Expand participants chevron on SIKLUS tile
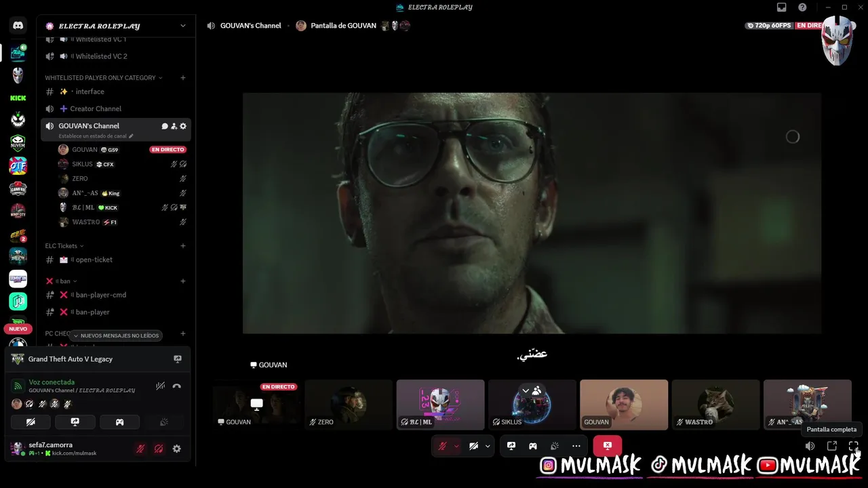 point(526,390)
